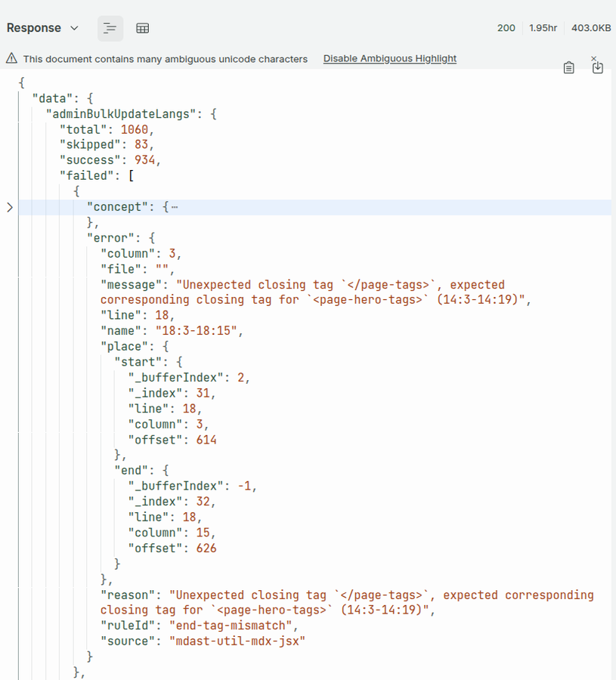Click the "error" key
616x680 pixels.
[113, 238]
